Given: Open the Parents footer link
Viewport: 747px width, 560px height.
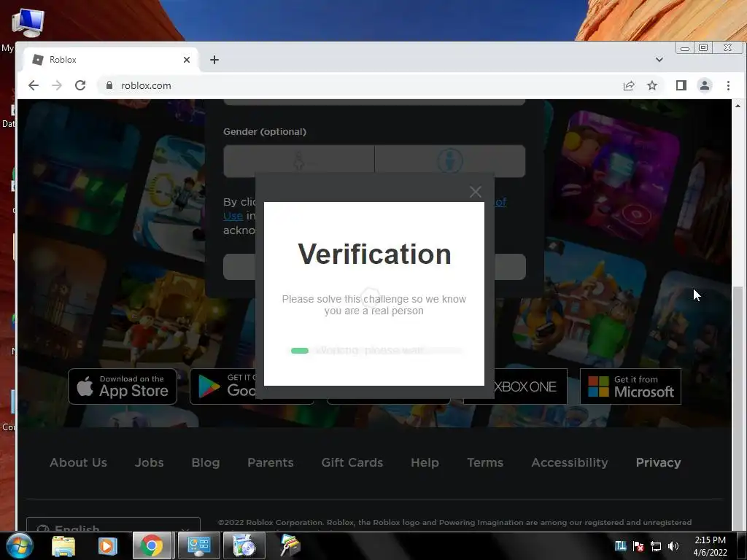Looking at the screenshot, I should tap(270, 462).
